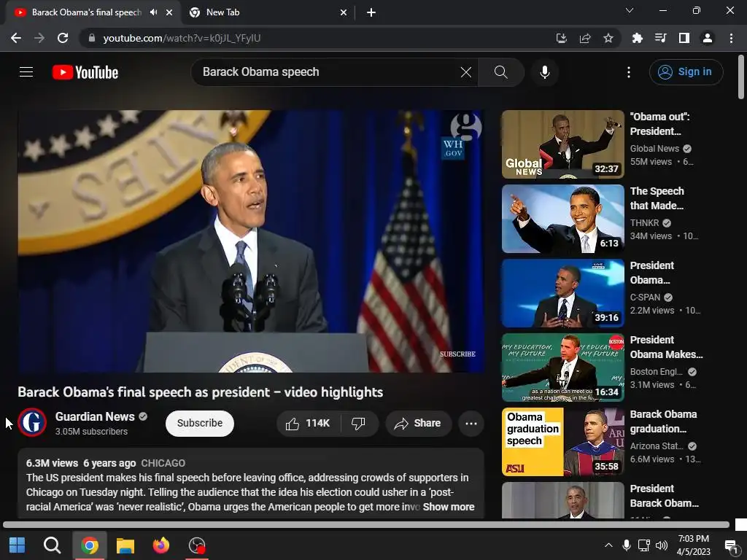Viewport: 747px width, 560px height.
Task: Open Windows taskbar search
Action: [52, 545]
